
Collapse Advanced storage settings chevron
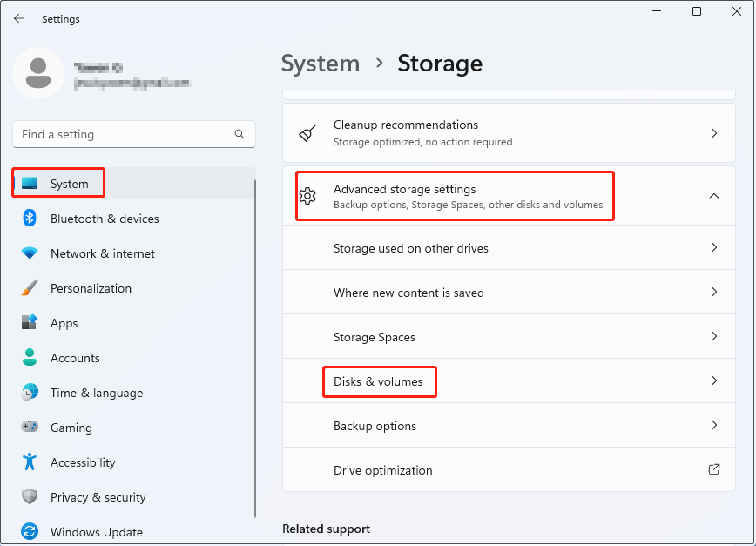pyautogui.click(x=714, y=196)
